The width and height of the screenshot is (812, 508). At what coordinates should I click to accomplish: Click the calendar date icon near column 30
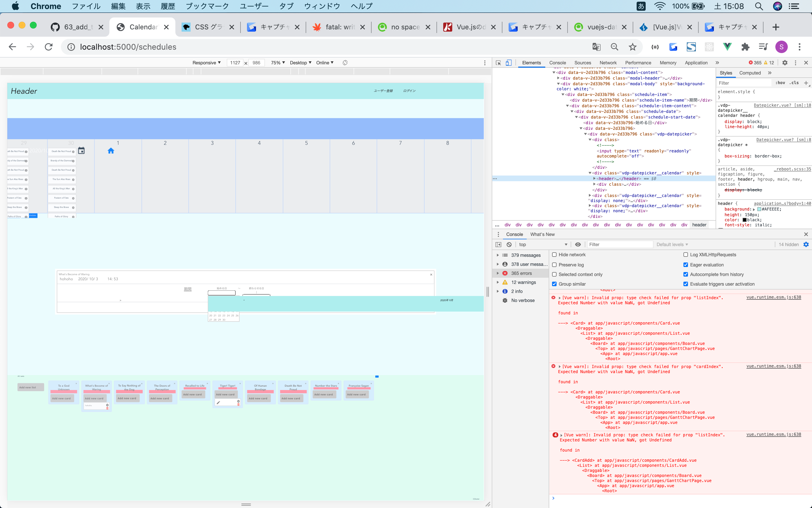click(x=81, y=150)
